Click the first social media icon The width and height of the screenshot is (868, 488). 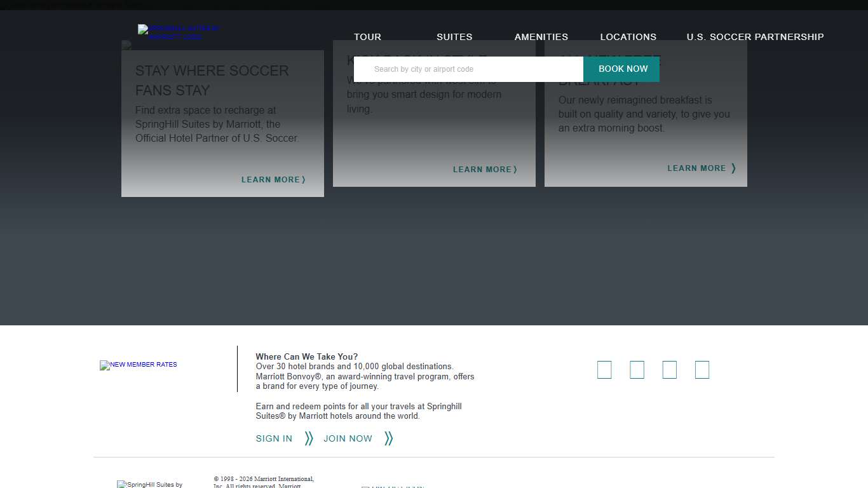(x=604, y=370)
